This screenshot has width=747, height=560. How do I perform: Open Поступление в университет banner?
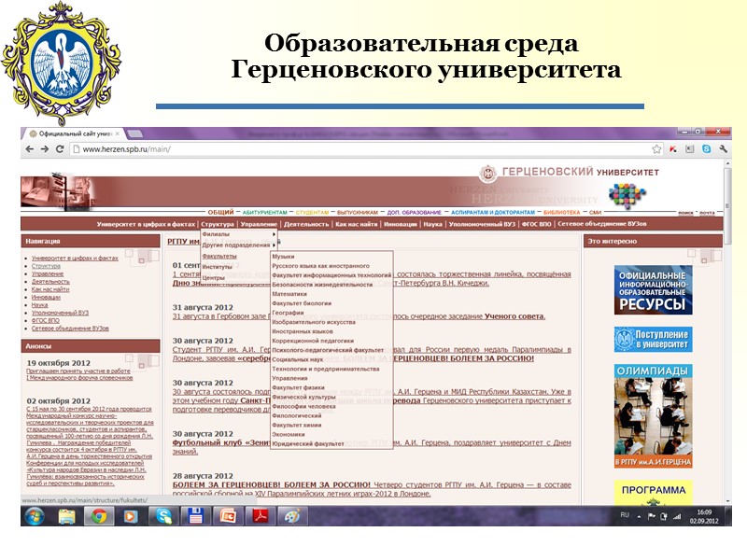pos(653,339)
